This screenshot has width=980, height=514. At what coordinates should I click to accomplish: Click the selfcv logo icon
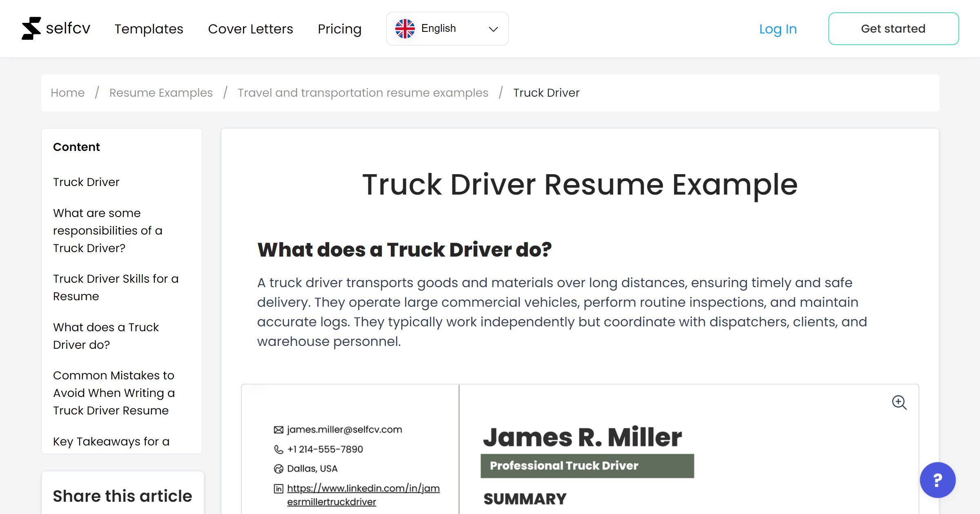[31, 29]
